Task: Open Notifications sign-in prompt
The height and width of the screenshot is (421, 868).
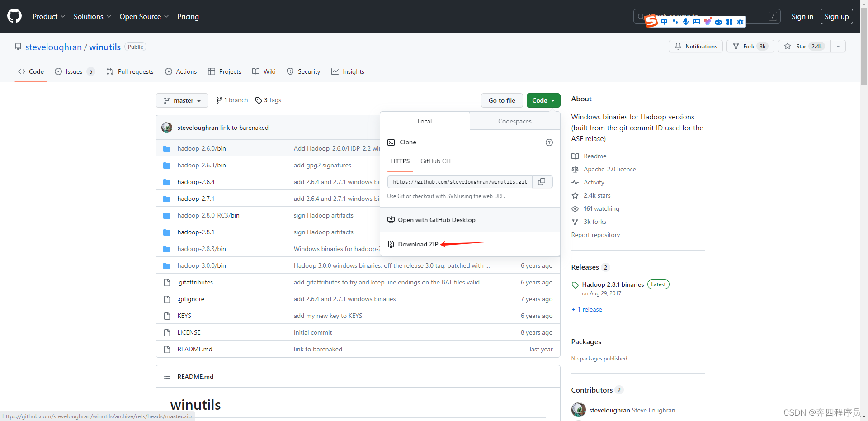Action: pos(696,46)
